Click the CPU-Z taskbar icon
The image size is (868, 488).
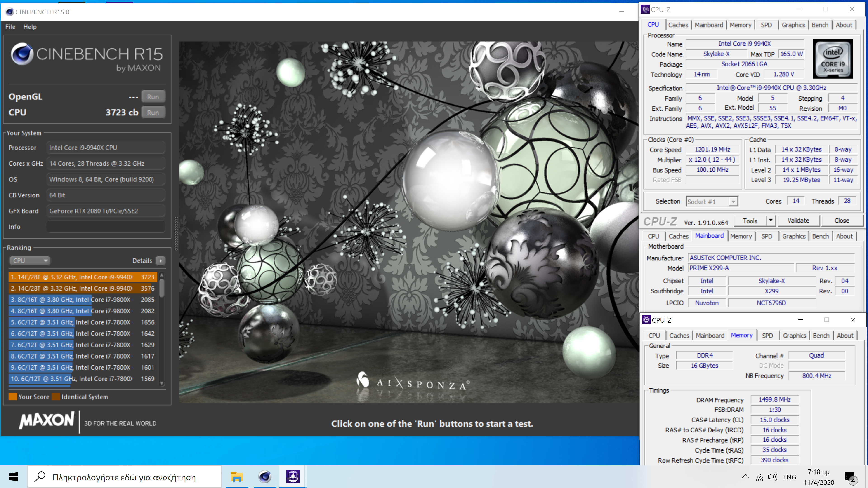tap(293, 476)
